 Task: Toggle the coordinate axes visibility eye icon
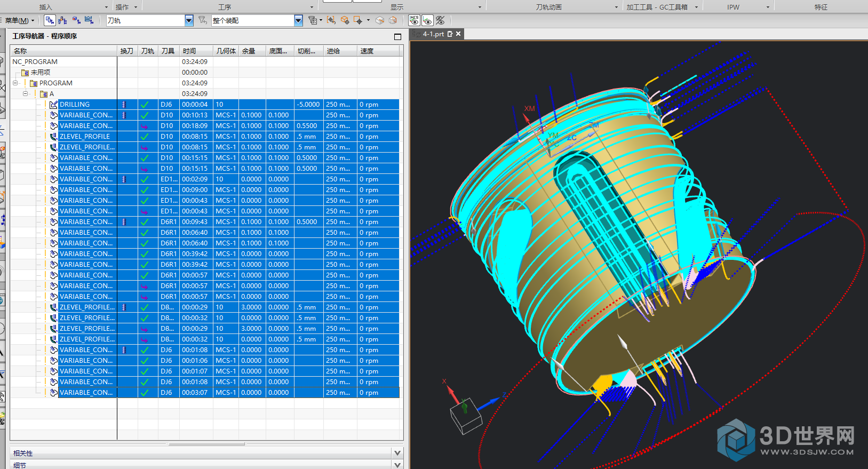point(427,20)
